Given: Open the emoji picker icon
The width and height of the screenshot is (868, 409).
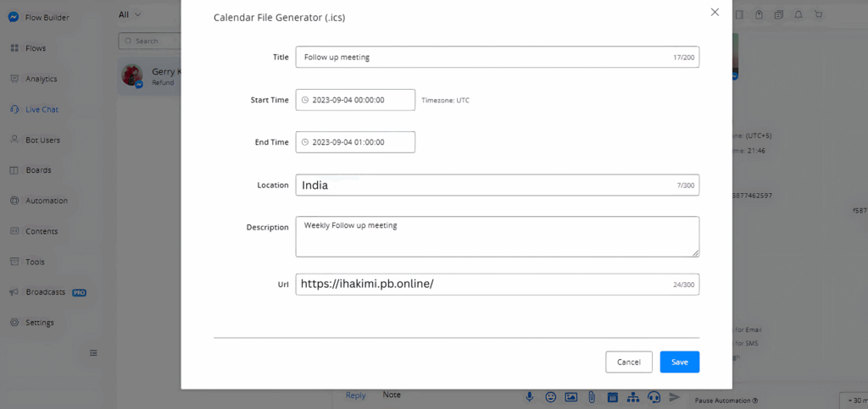Looking at the screenshot, I should [551, 396].
